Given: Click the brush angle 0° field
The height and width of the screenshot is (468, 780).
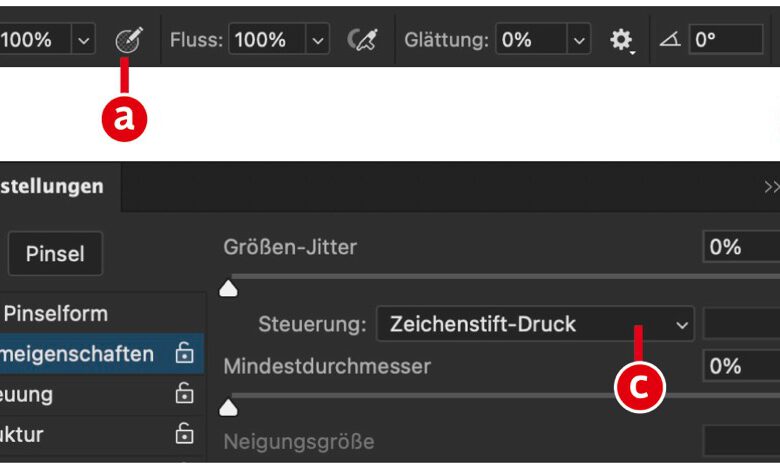Looking at the screenshot, I should click(x=724, y=40).
